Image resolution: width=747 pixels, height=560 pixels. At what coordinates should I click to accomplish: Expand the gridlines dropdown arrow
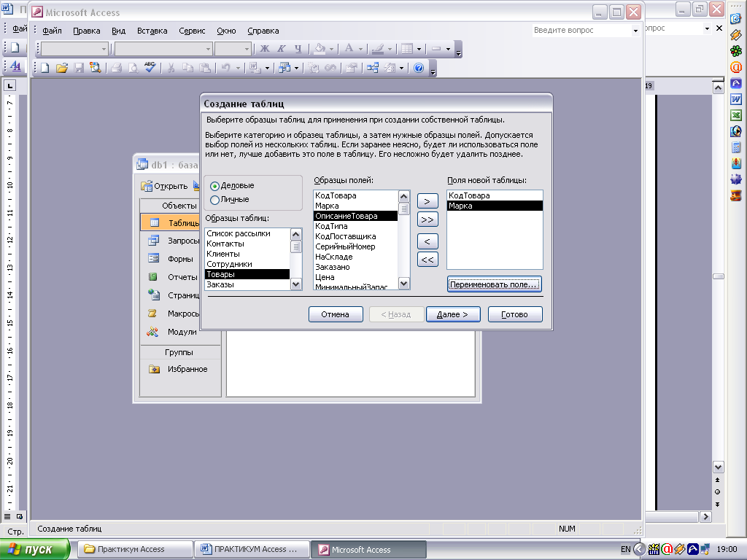point(419,49)
